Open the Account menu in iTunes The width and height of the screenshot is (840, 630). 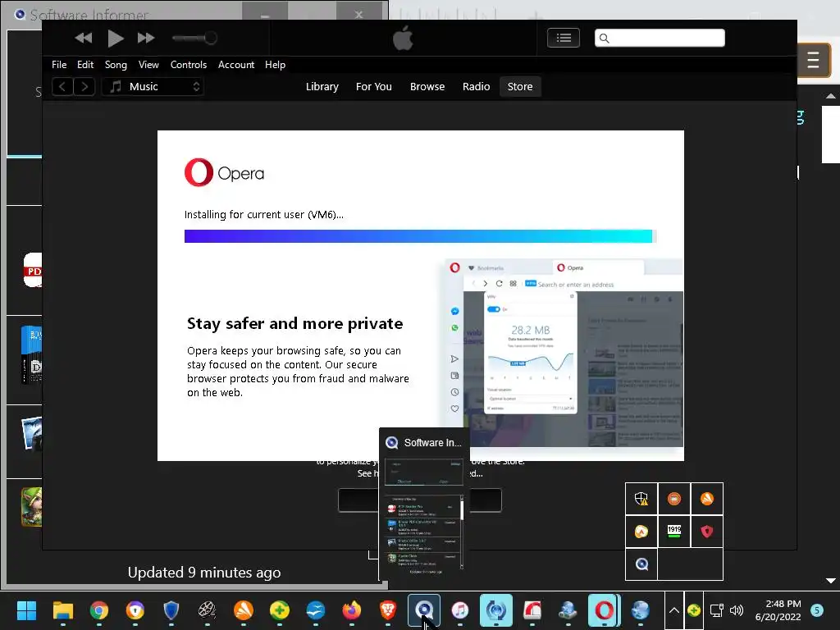(x=235, y=65)
